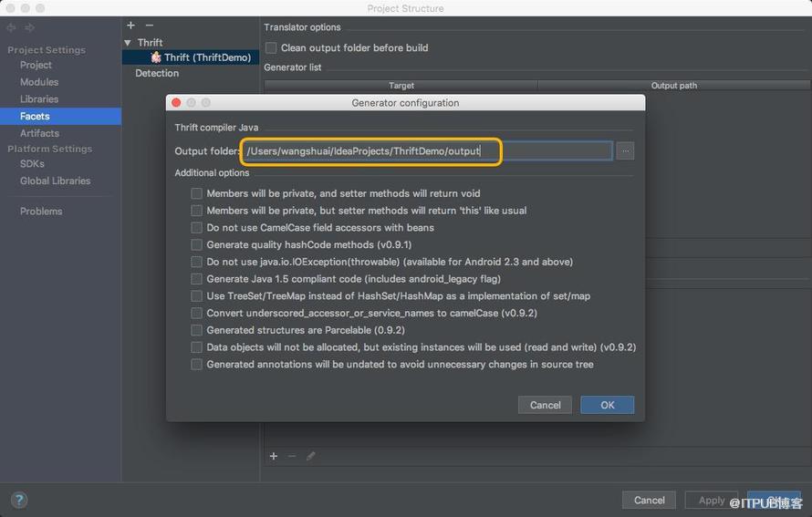Screen dimensions: 812x517
Task: Open help with question mark icon
Action: [x=19, y=500]
